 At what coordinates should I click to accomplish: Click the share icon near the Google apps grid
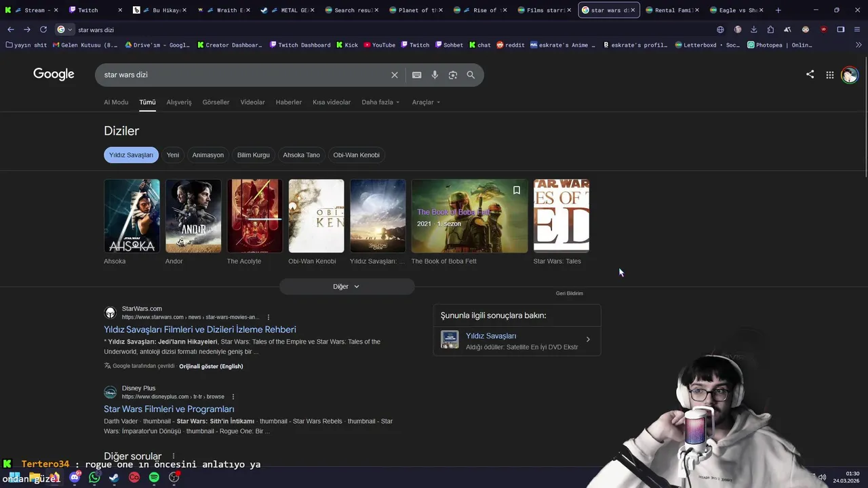pos(810,75)
